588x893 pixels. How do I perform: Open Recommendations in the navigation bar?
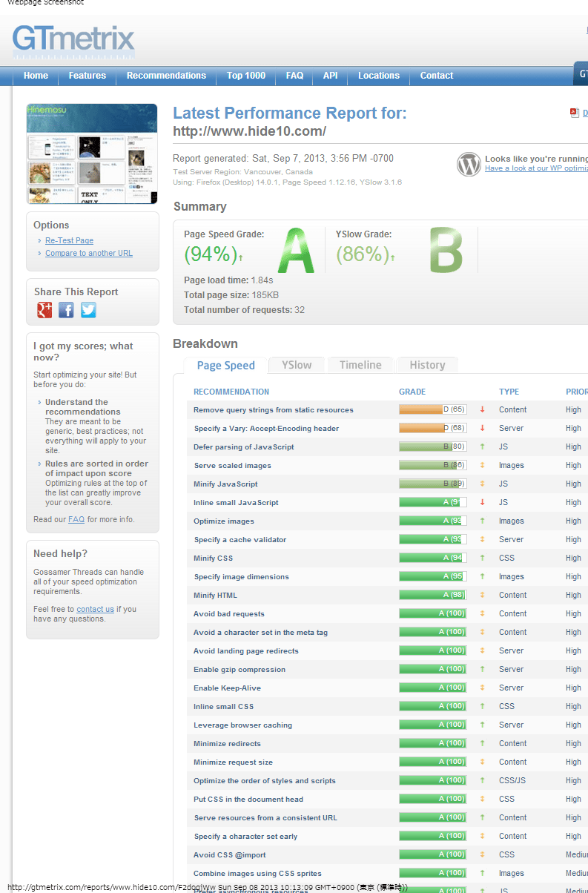(166, 76)
